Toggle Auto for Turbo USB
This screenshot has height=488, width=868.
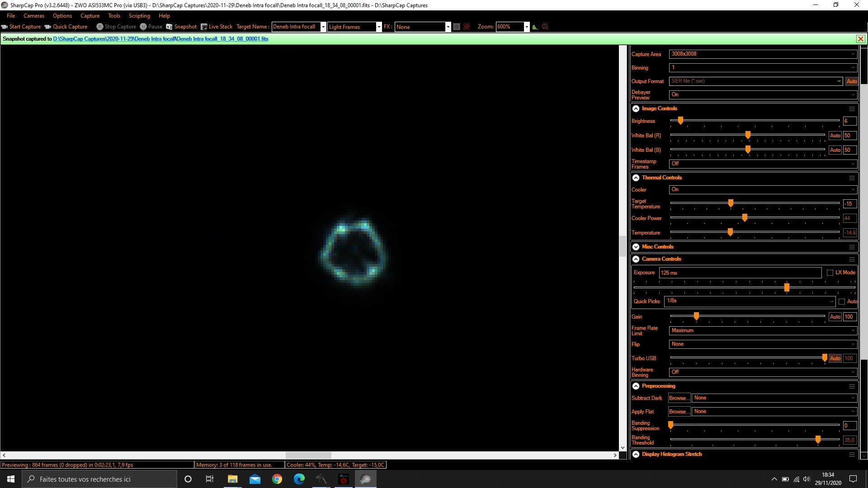pos(835,359)
